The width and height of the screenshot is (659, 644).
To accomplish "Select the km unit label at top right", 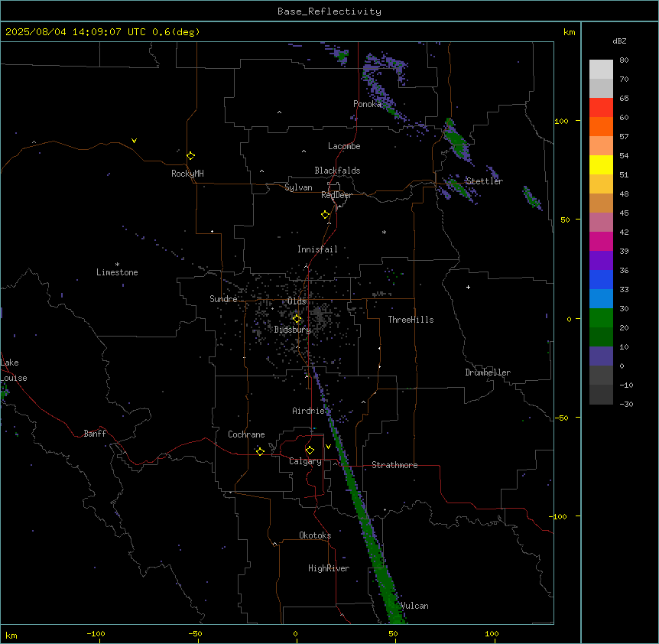I will [x=570, y=32].
